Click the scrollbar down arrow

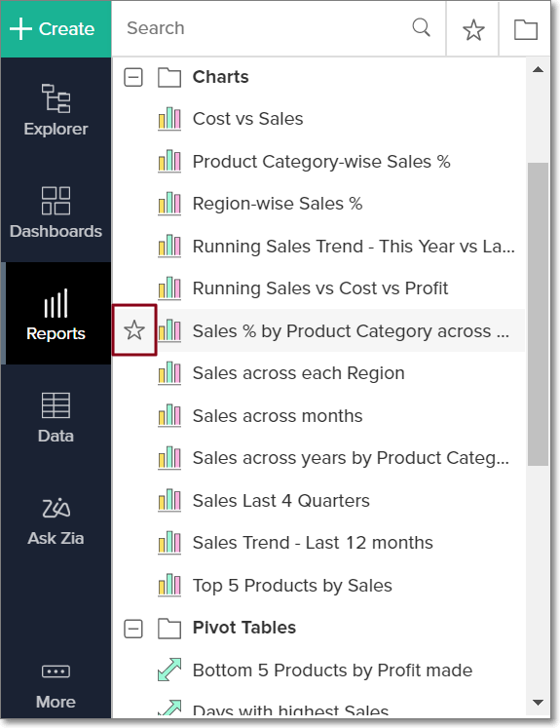click(539, 703)
